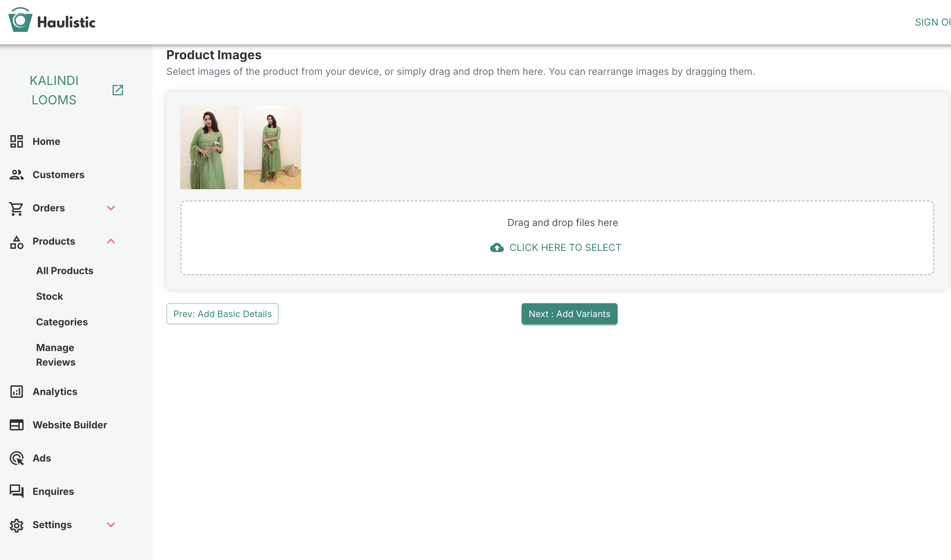Click the Orders shopping cart icon
This screenshot has height=560, width=951.
[x=17, y=208]
